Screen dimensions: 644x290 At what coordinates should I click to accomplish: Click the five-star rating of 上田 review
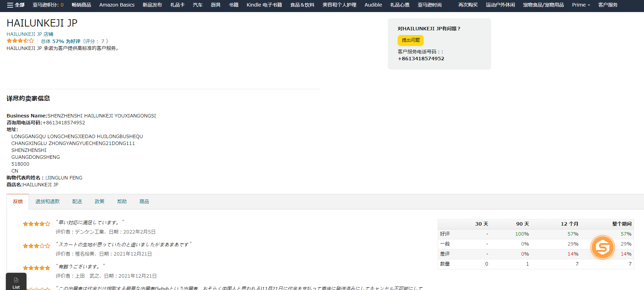click(x=37, y=268)
